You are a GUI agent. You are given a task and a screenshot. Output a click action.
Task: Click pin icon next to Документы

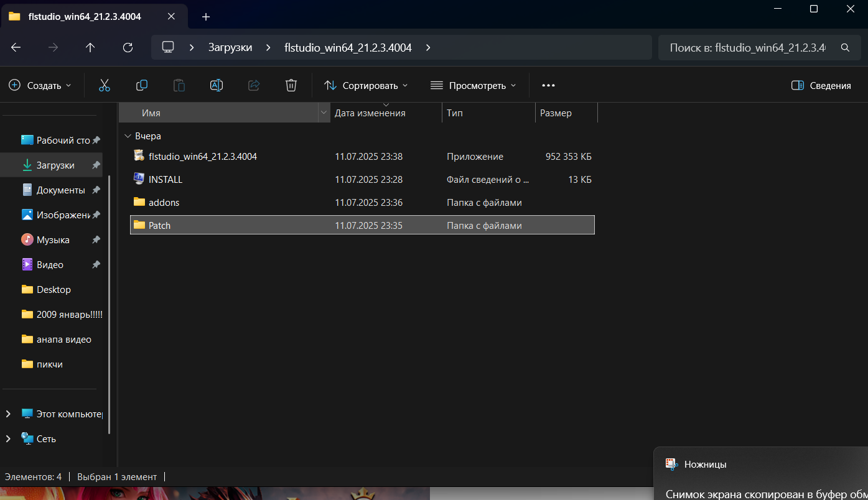(96, 190)
